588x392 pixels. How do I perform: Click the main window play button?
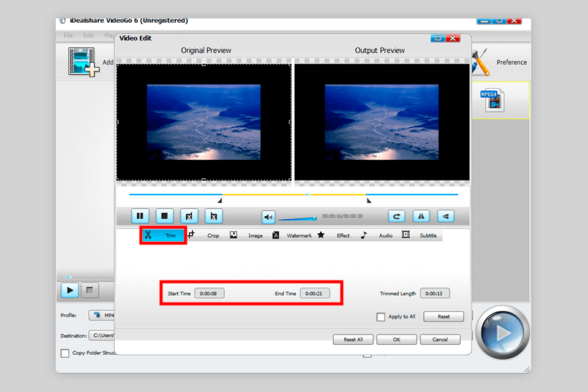point(70,290)
